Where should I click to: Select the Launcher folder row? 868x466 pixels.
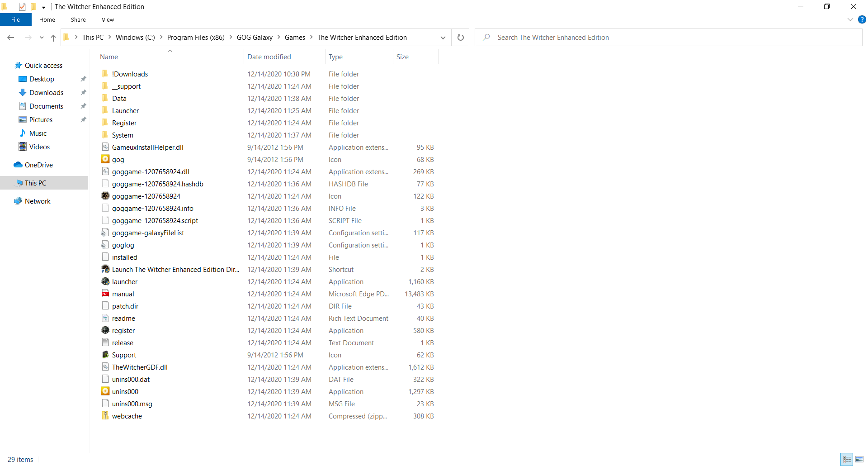pyautogui.click(x=268, y=110)
